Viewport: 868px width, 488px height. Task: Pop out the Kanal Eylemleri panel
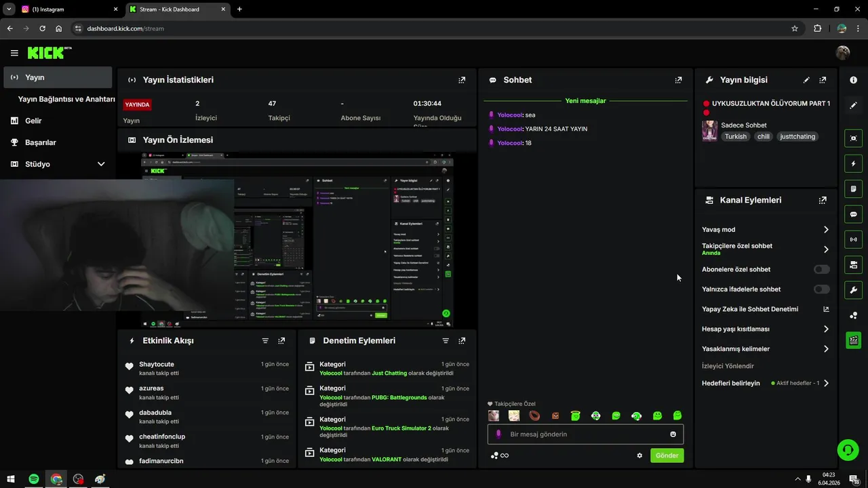(823, 201)
